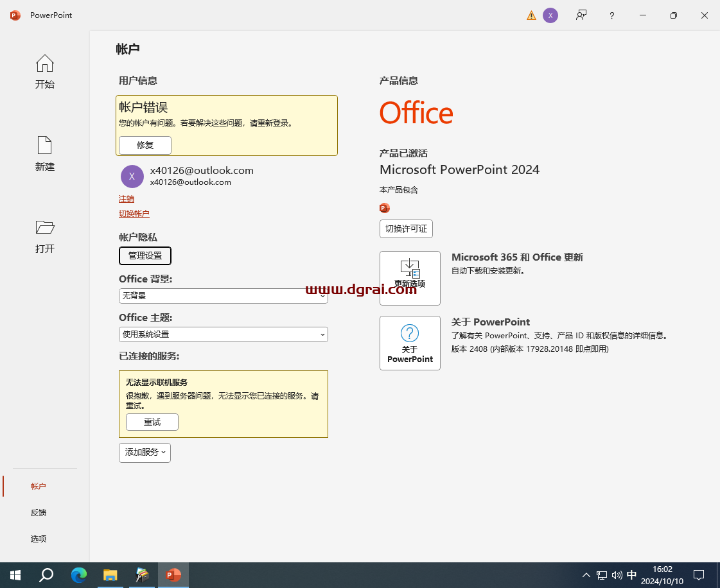
Task: Open the speaker icon in the system tray
Action: click(617, 575)
